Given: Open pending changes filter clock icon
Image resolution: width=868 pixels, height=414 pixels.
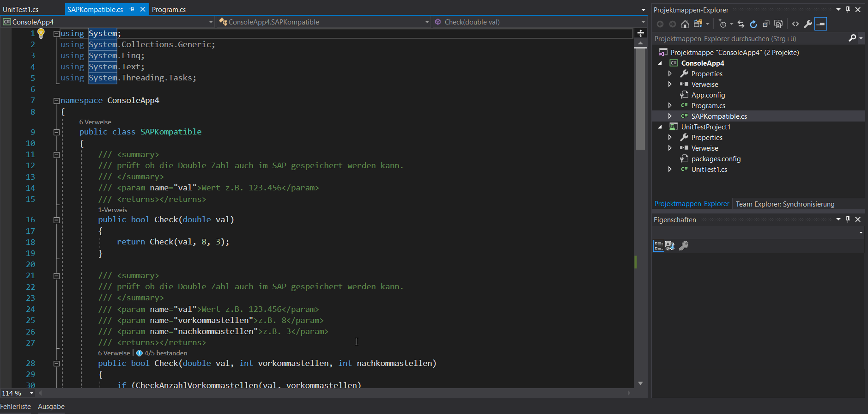Looking at the screenshot, I should coord(723,24).
